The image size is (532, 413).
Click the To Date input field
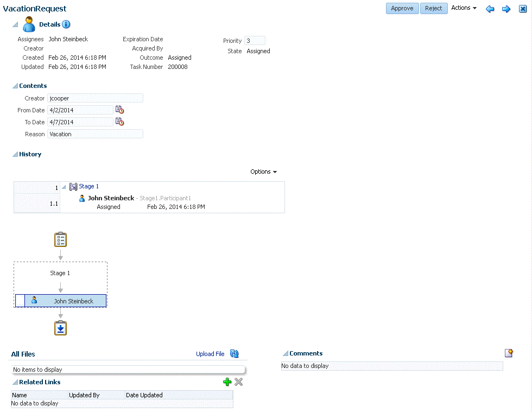pyautogui.click(x=80, y=122)
